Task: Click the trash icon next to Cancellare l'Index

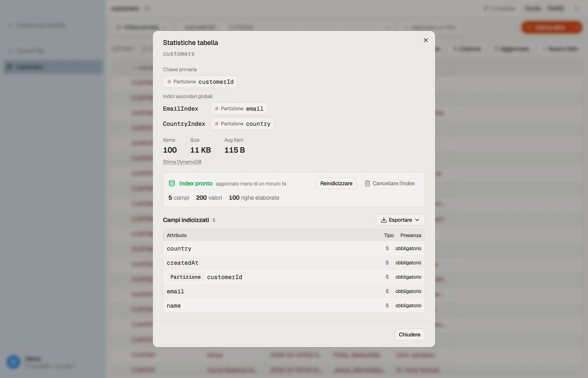Action: click(367, 183)
